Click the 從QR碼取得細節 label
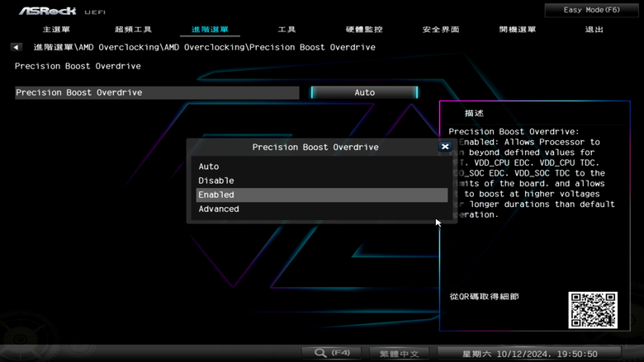Viewport: 644px width, 362px height. coord(484,296)
